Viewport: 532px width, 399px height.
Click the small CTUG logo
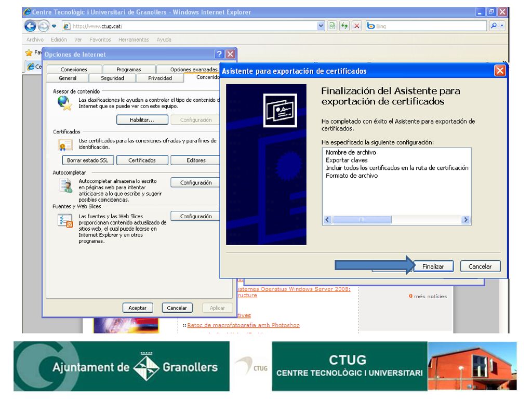click(x=252, y=366)
